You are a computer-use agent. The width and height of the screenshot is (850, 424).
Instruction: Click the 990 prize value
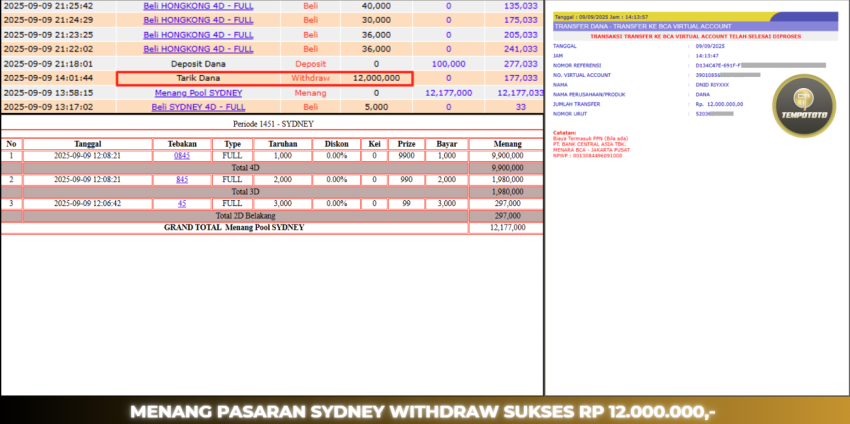(x=407, y=179)
